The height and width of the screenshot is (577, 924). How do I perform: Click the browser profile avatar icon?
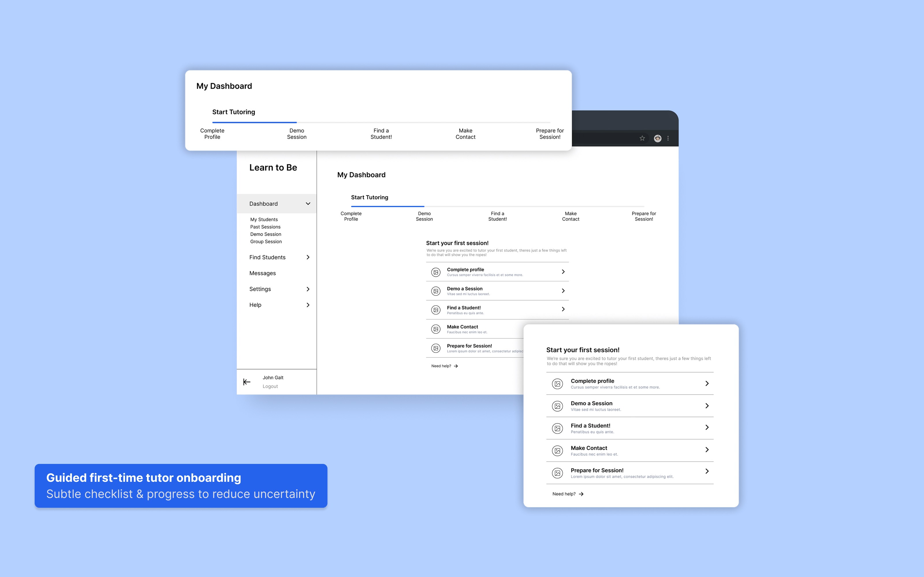[x=657, y=138]
